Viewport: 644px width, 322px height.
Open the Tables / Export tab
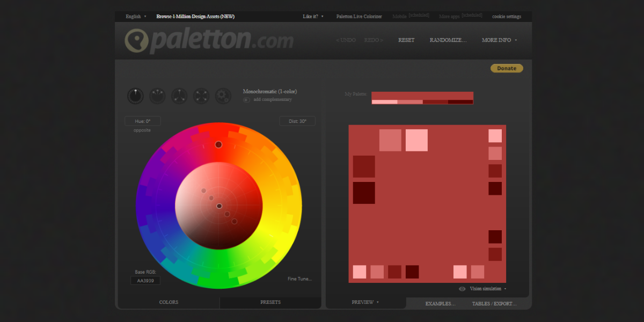(x=494, y=304)
